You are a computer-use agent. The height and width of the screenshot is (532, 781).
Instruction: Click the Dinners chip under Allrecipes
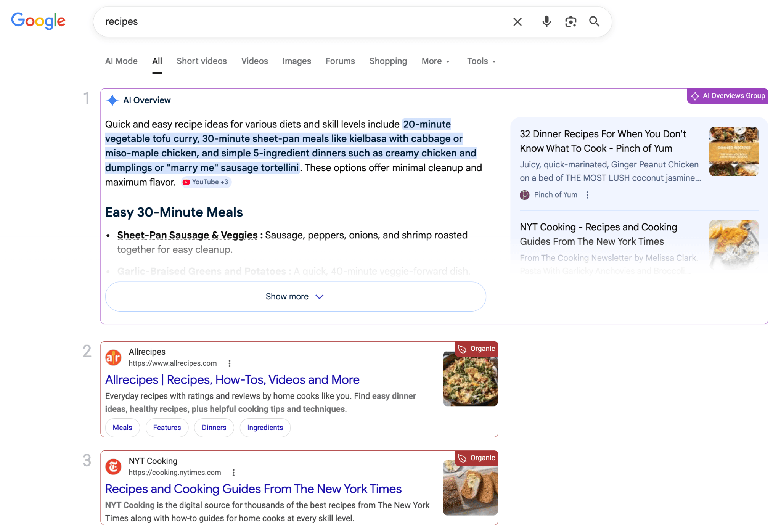click(x=214, y=428)
